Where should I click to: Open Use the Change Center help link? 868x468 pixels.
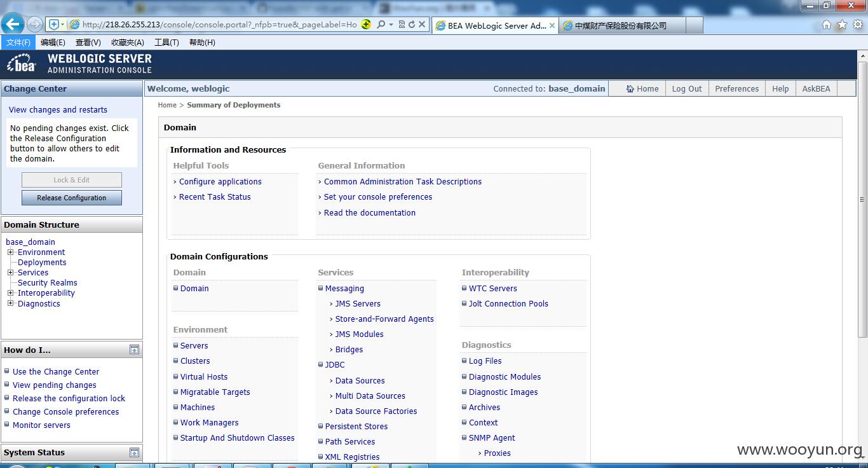(56, 371)
